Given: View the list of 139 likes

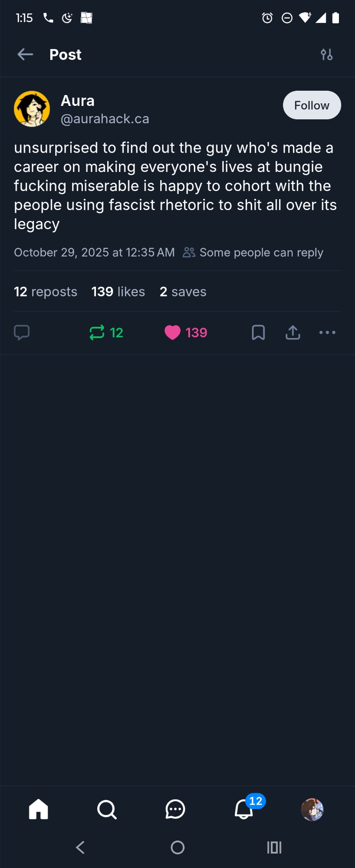Looking at the screenshot, I should [118, 292].
